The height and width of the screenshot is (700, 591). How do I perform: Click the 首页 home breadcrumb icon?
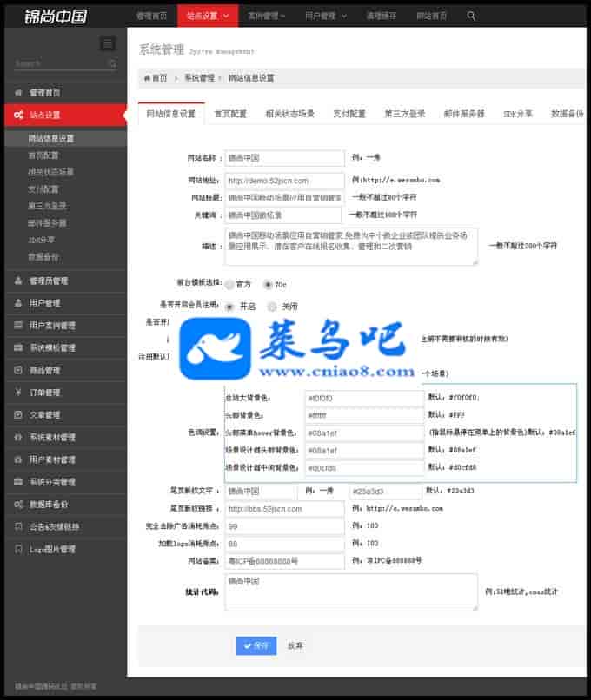pos(147,78)
